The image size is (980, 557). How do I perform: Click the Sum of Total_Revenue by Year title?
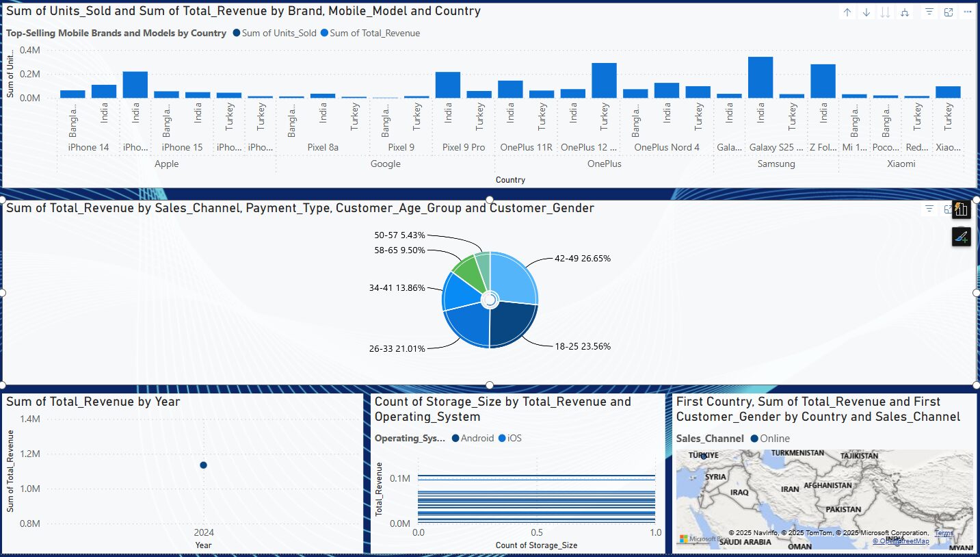click(x=93, y=402)
